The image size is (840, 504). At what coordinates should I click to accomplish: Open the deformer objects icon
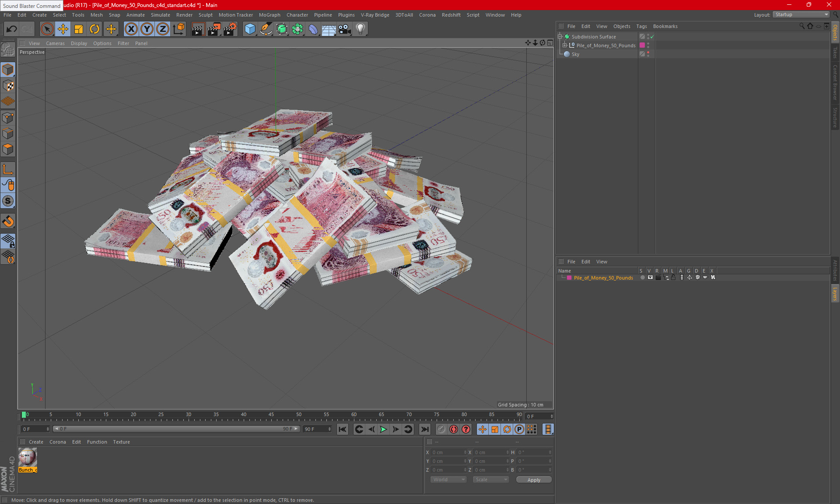[313, 29]
